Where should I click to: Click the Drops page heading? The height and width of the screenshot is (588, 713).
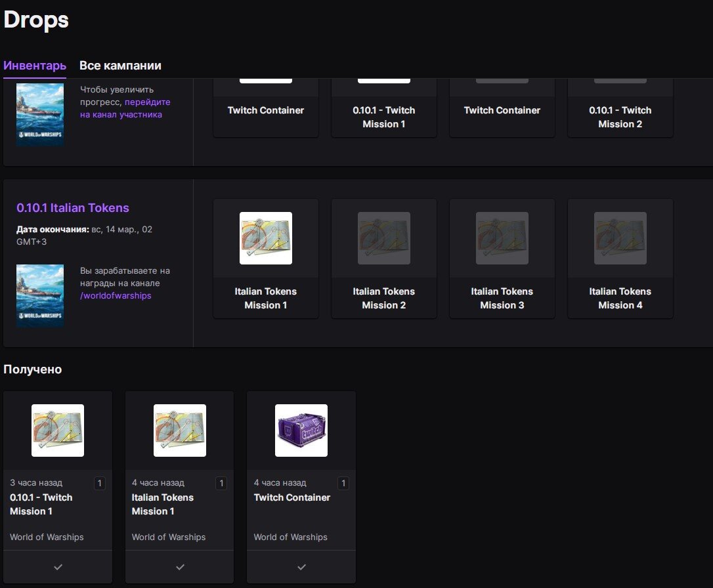click(36, 20)
